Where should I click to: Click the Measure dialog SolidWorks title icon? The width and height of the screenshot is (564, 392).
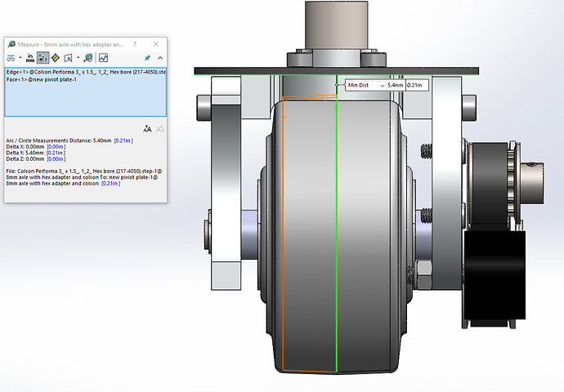10,44
